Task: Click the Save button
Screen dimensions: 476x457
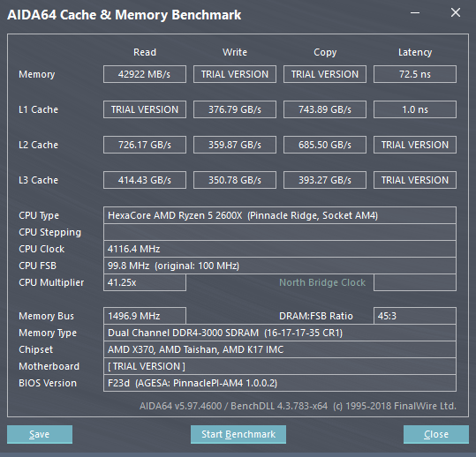Action: click(40, 434)
